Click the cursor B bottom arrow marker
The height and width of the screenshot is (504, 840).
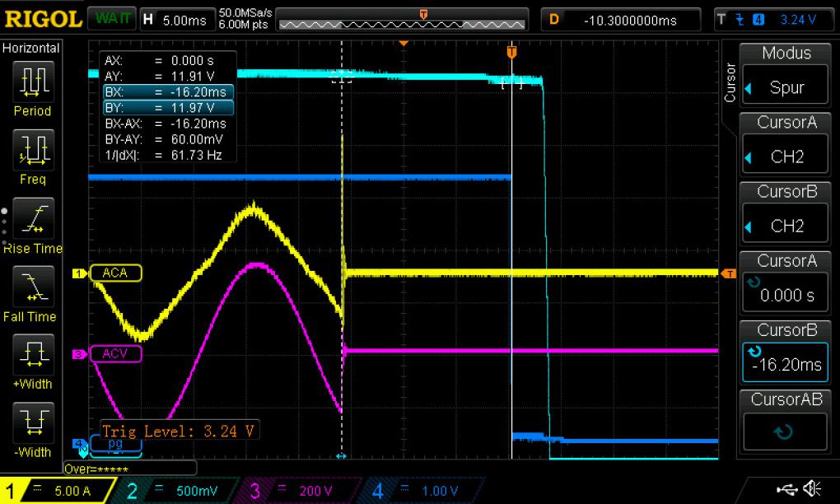tap(341, 455)
